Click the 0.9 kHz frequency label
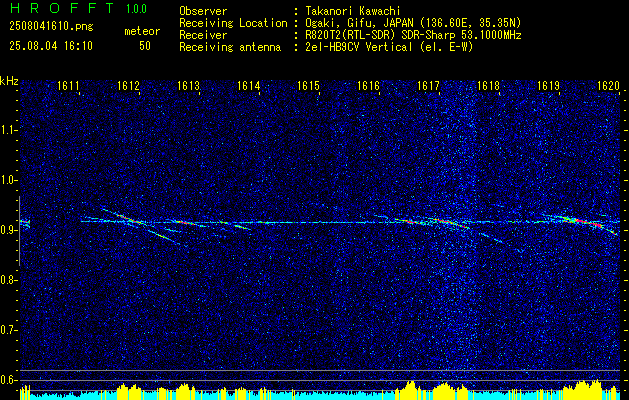The height and width of the screenshot is (400, 629). [x=8, y=230]
